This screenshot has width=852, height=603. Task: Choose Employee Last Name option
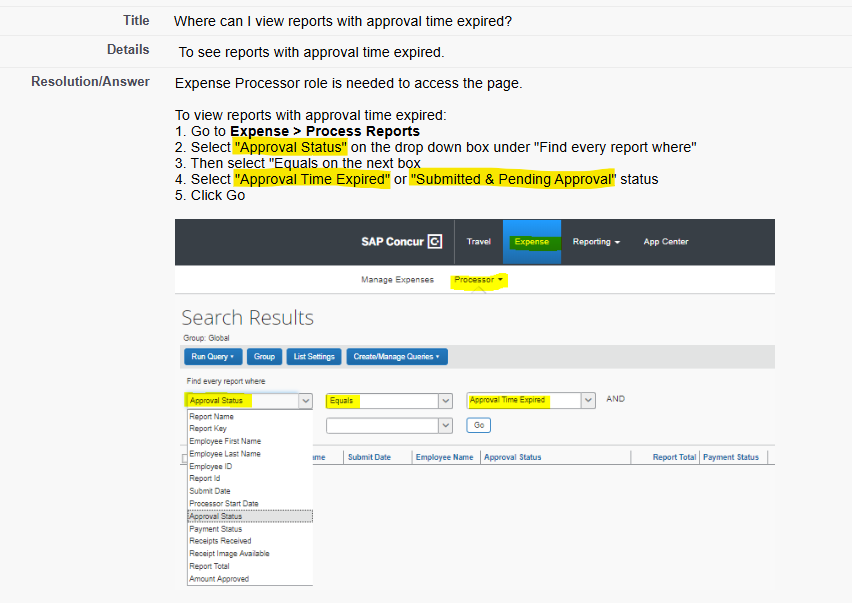250,453
